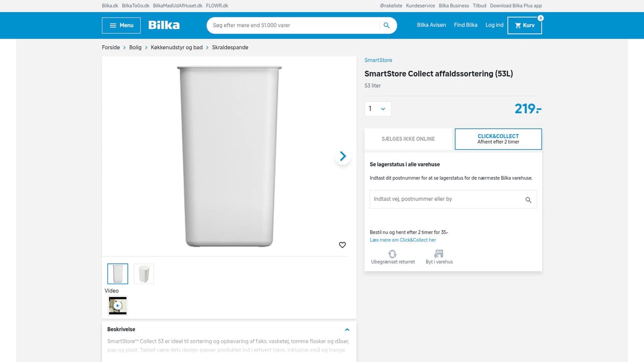The width and height of the screenshot is (644, 362).
Task: Navigate to Skraldespande breadcrumb
Action: pyautogui.click(x=230, y=47)
